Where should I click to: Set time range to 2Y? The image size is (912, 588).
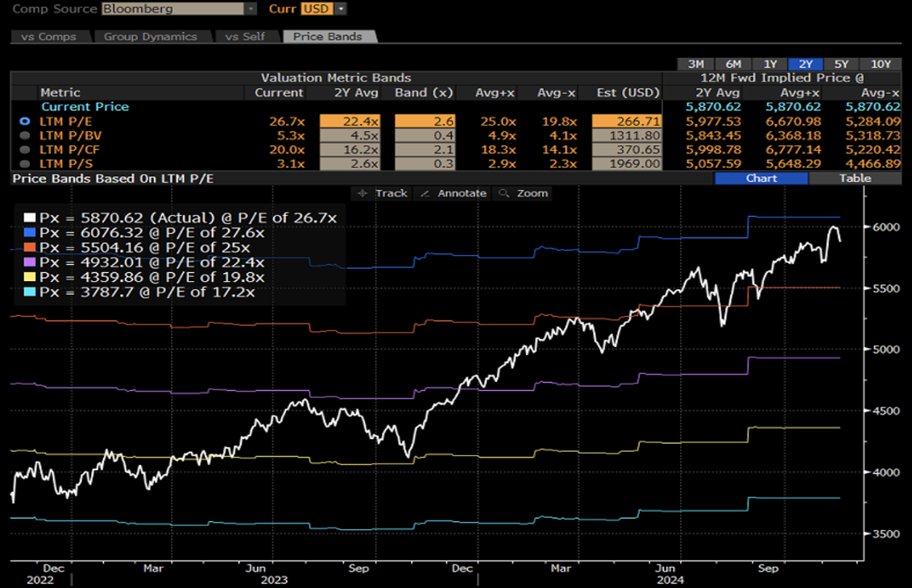pos(806,64)
